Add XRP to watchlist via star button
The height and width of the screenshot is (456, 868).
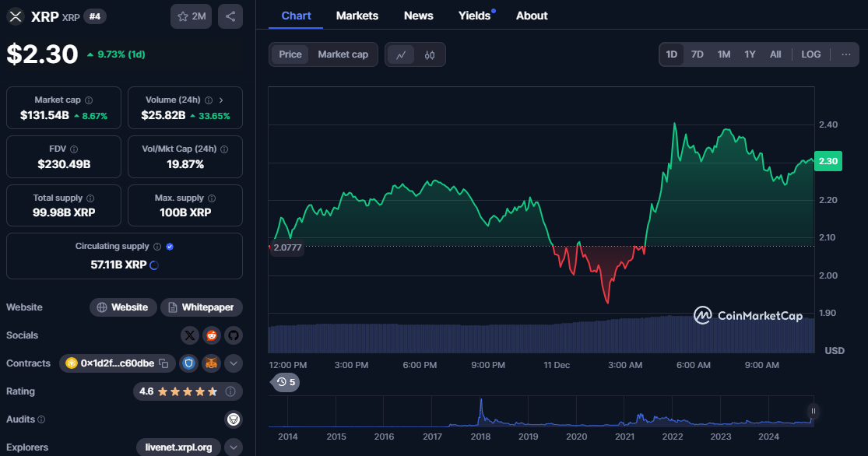[192, 16]
